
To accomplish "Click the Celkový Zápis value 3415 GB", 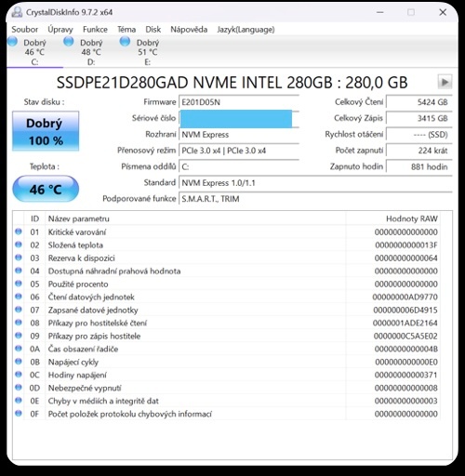I will (418, 118).
